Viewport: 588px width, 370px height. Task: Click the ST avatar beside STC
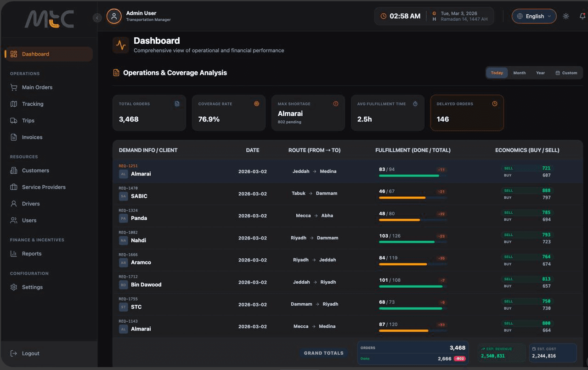click(x=123, y=307)
